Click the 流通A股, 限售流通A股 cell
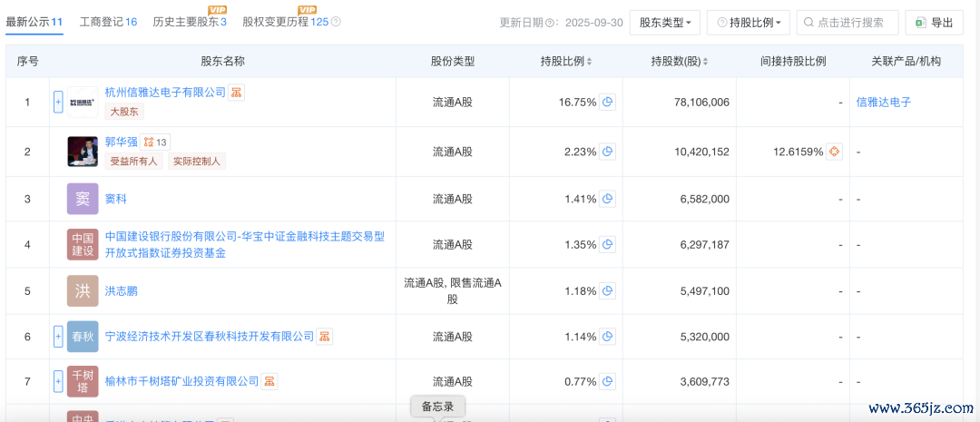 [453, 290]
